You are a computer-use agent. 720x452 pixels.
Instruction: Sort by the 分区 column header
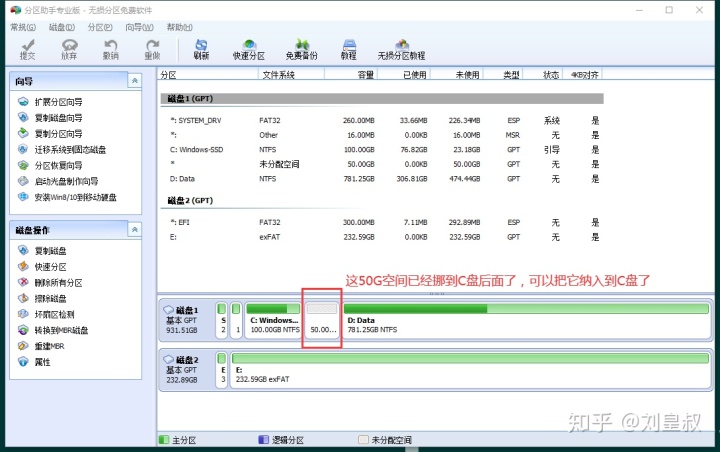(x=208, y=75)
